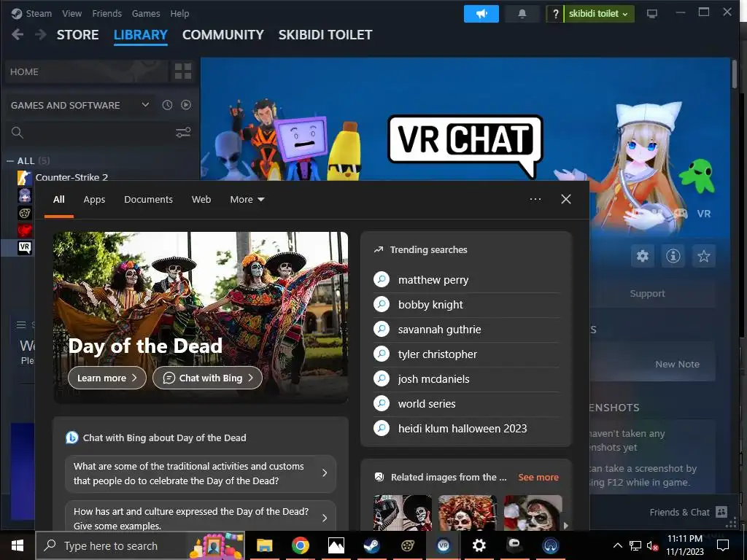Go forward with the Steam forward arrow
Screen dimensions: 747x560
[x=41, y=34]
